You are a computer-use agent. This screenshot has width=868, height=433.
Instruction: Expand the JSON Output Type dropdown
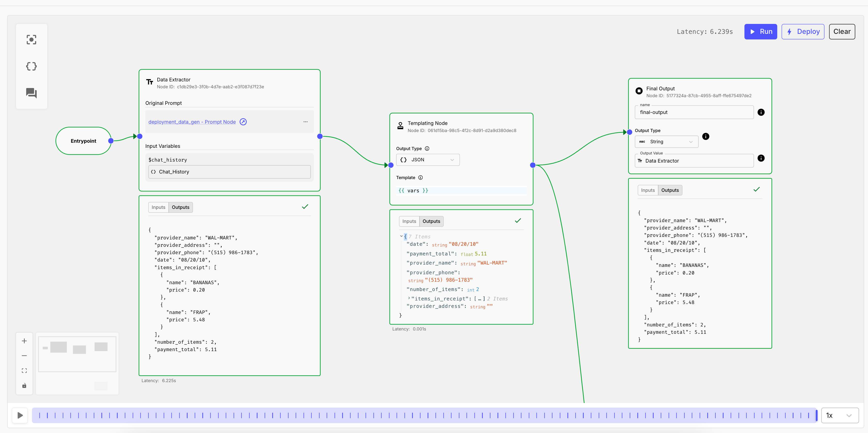(x=428, y=160)
